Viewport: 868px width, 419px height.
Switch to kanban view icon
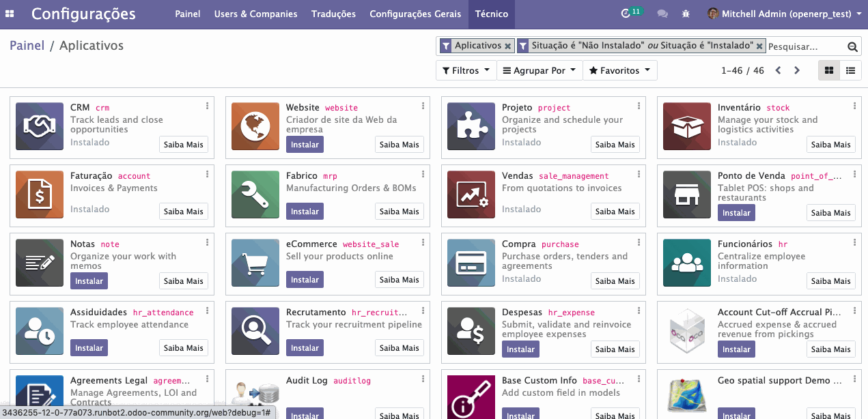(829, 70)
